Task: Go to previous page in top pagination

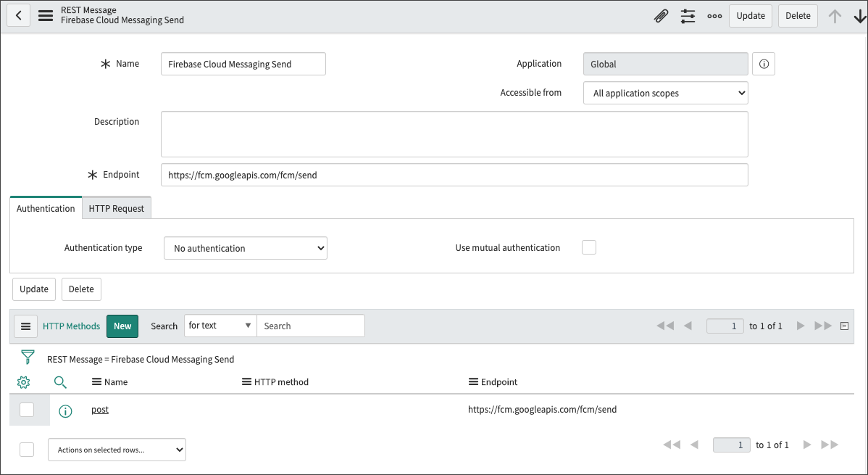Action: [x=688, y=326]
